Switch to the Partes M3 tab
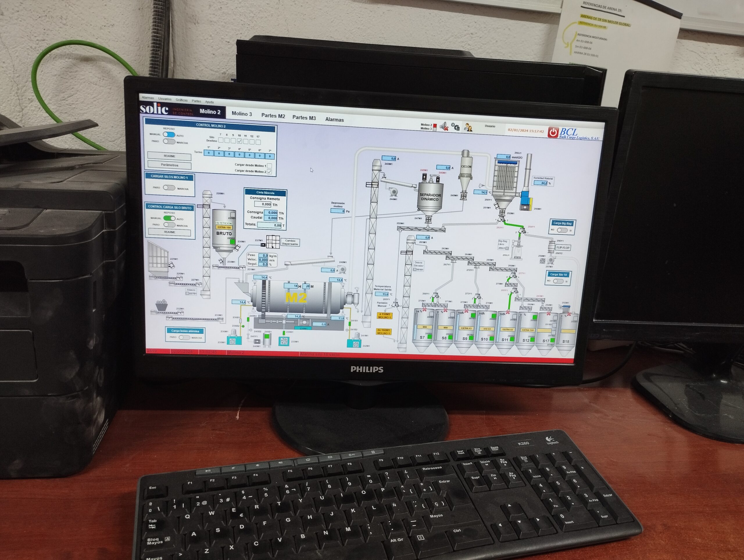744x560 pixels. pyautogui.click(x=304, y=118)
